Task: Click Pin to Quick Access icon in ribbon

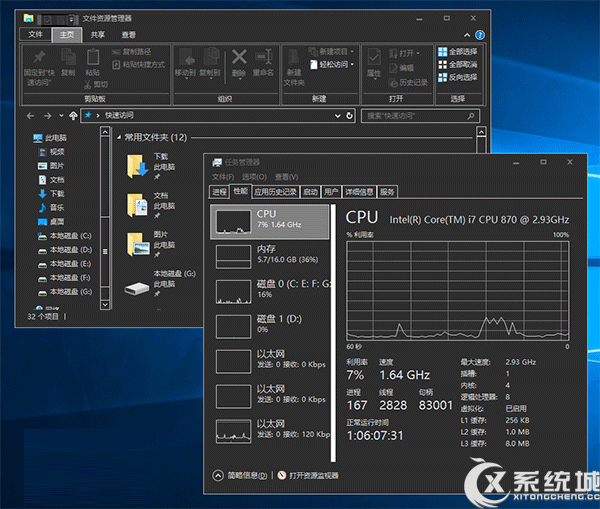Action: coord(39,57)
